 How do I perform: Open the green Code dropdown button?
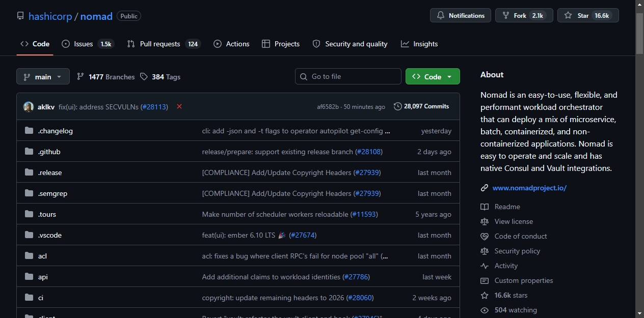433,76
